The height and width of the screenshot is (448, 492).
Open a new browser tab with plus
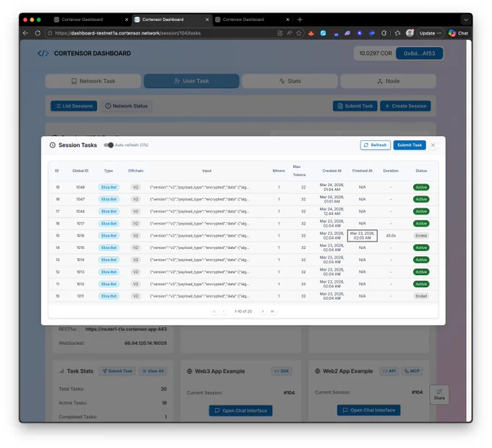[300, 20]
